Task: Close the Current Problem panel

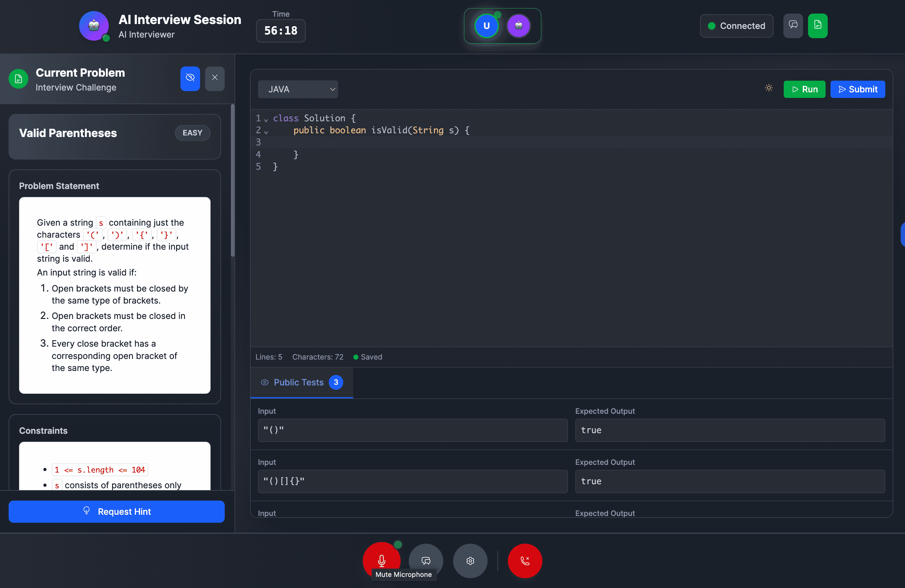Action: [x=215, y=79]
